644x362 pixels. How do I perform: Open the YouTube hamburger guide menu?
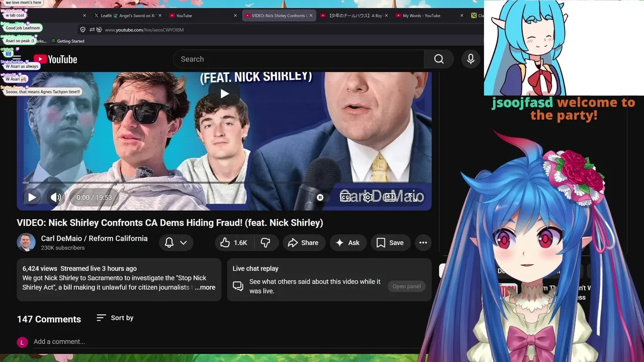pyautogui.click(x=17, y=59)
